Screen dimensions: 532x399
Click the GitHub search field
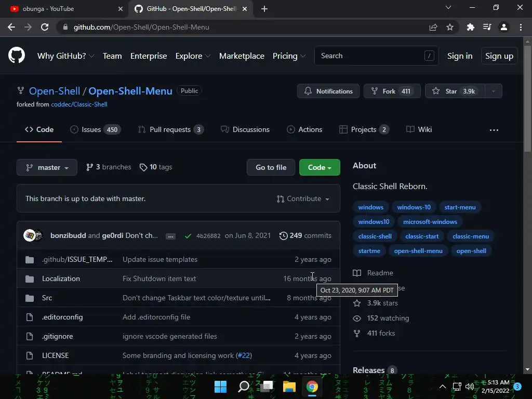(376, 56)
